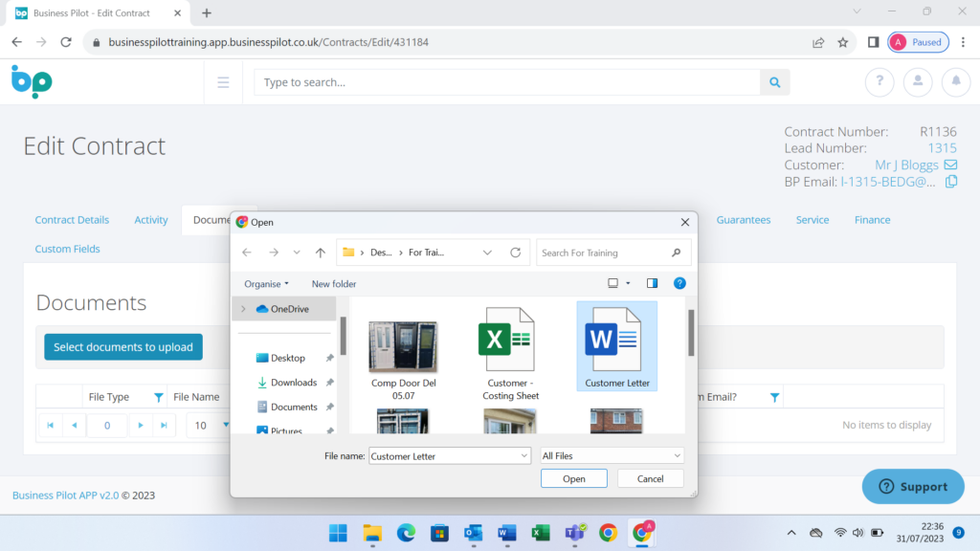Image resolution: width=980 pixels, height=551 pixels.
Task: Click the hamburger menu icon
Action: 223,82
